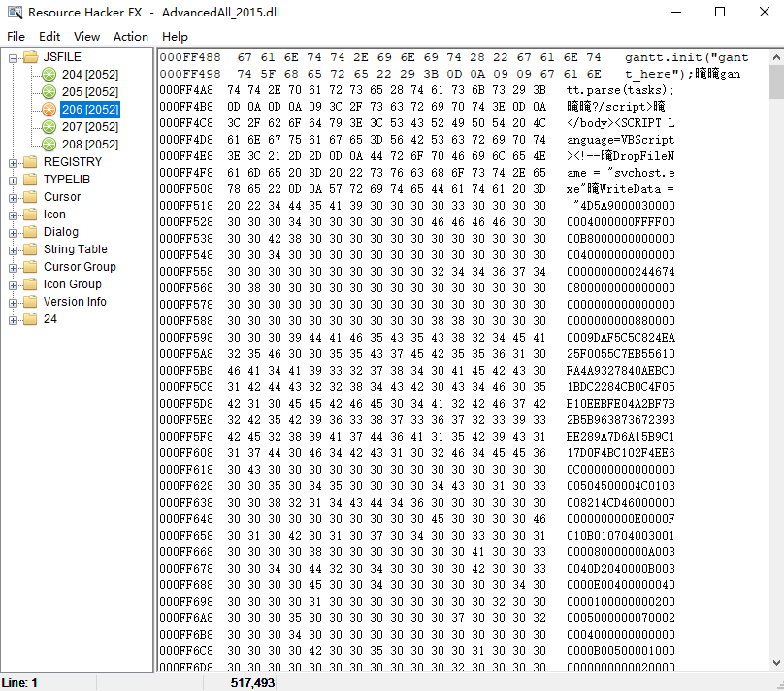
Task: Select the 205 [2052] resource icon
Action: coord(49,92)
